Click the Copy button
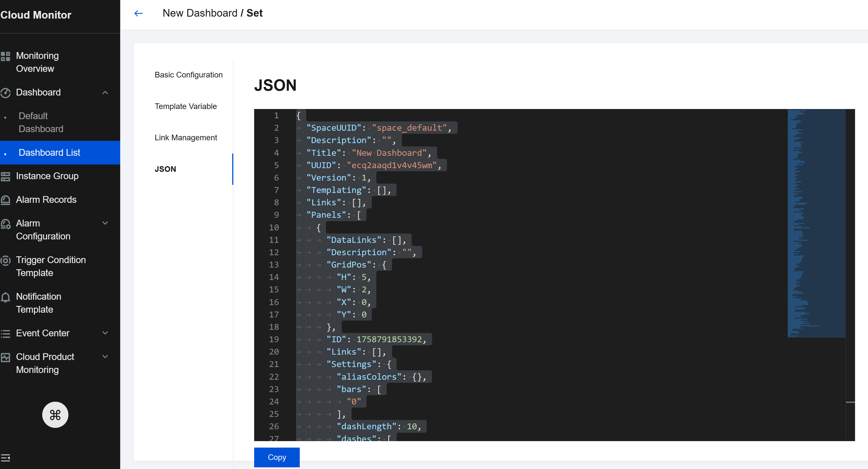Viewport: 868px width, 469px height. (x=277, y=457)
